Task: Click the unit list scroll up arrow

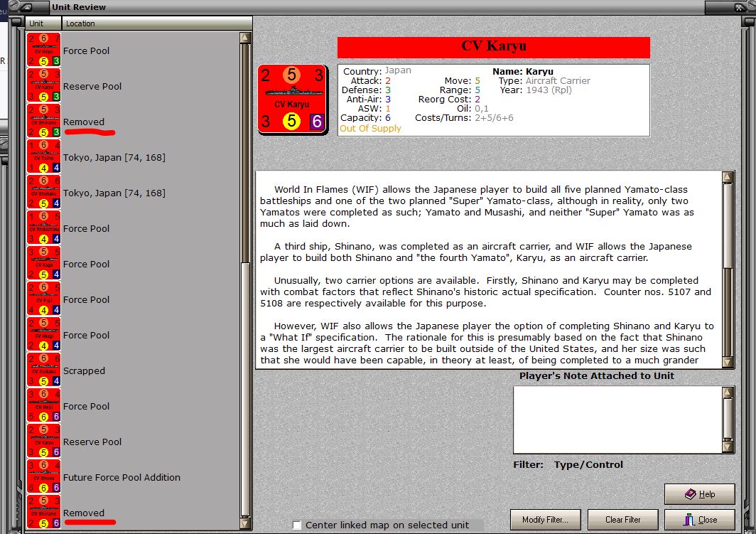Action: 245,38
